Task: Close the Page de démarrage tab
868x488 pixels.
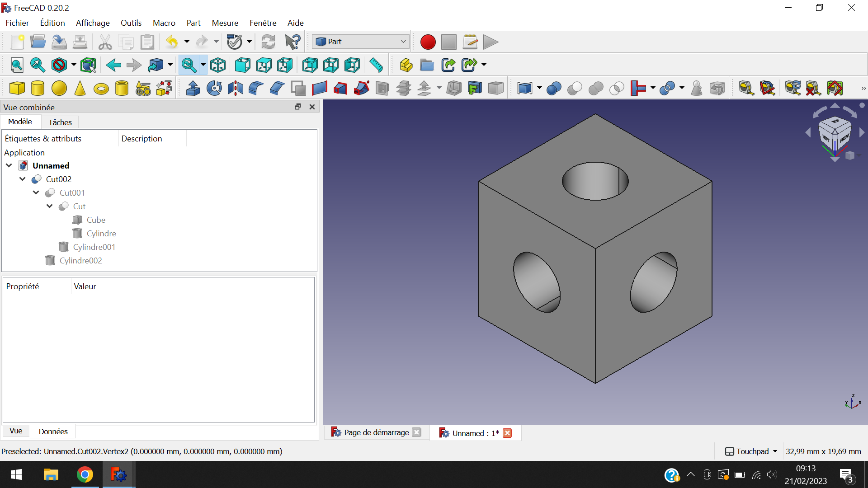Action: [x=417, y=432]
